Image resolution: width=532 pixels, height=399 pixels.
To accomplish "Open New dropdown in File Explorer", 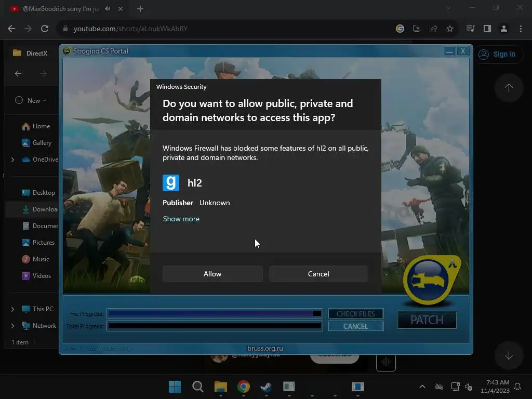I will (31, 100).
